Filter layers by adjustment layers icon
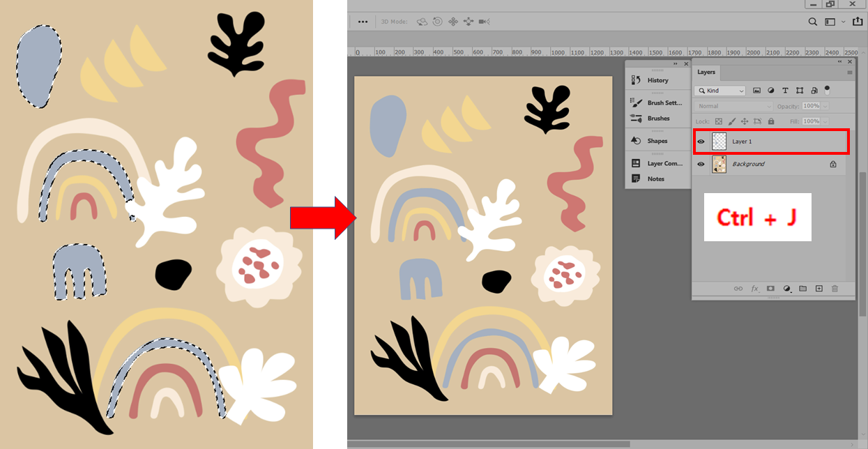 771,91
